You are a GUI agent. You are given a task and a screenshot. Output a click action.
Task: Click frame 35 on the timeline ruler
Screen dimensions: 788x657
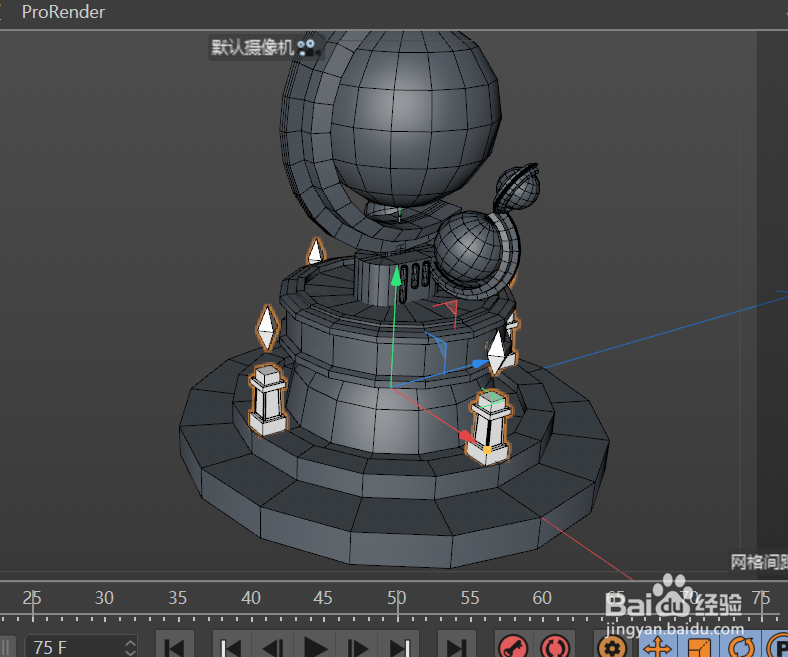click(x=177, y=598)
